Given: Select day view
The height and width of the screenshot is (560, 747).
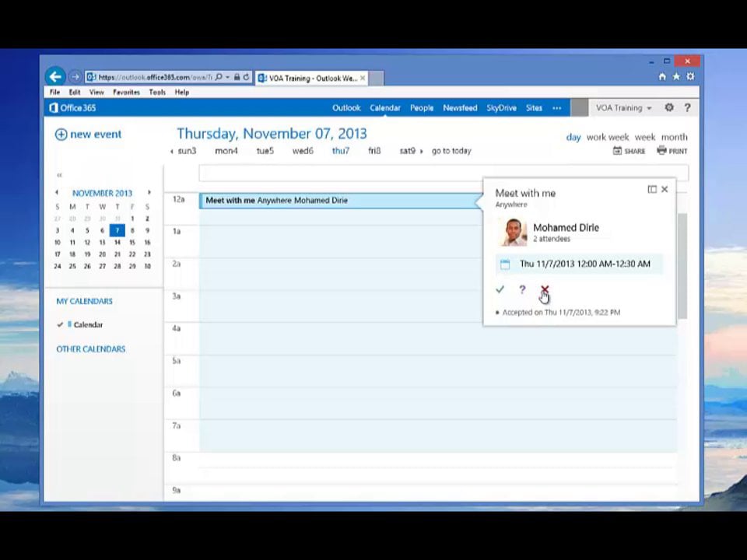Looking at the screenshot, I should pos(573,137).
